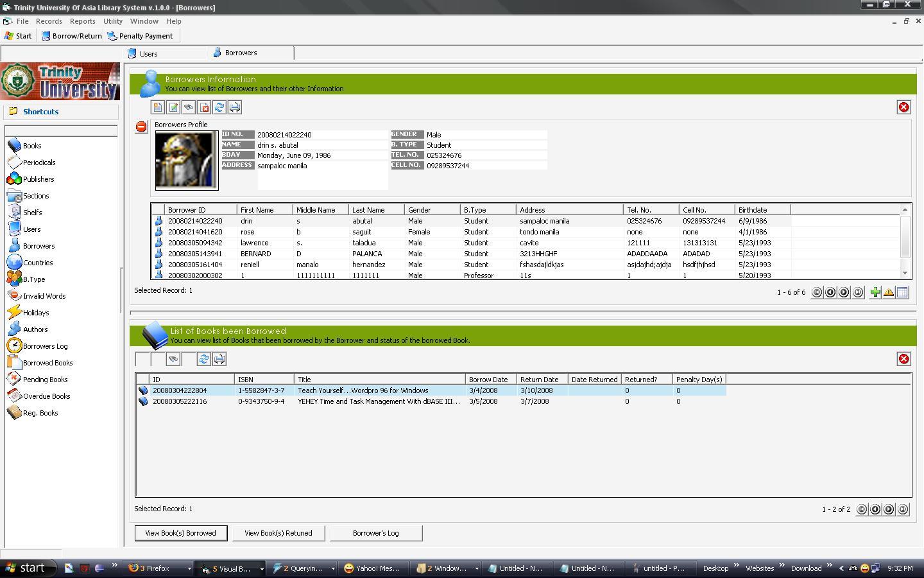The image size is (924, 578).
Task: Search borrowed books with binoculars icon
Action: [173, 359]
